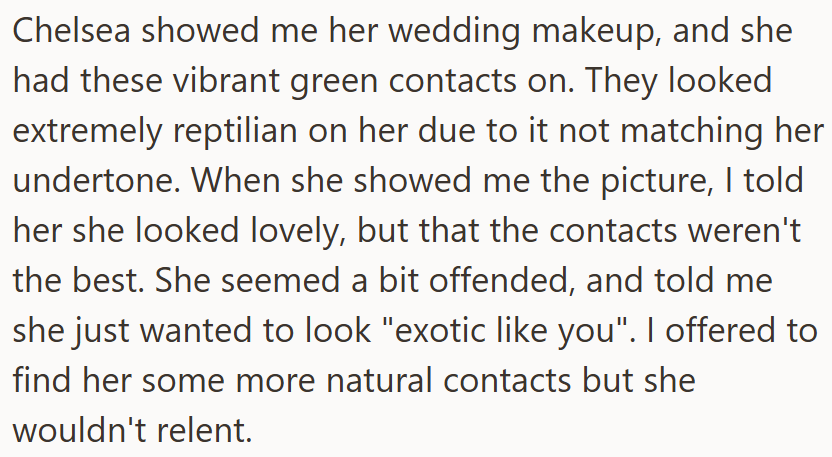Click the word "wedding" in first line

pyautogui.click(x=454, y=30)
